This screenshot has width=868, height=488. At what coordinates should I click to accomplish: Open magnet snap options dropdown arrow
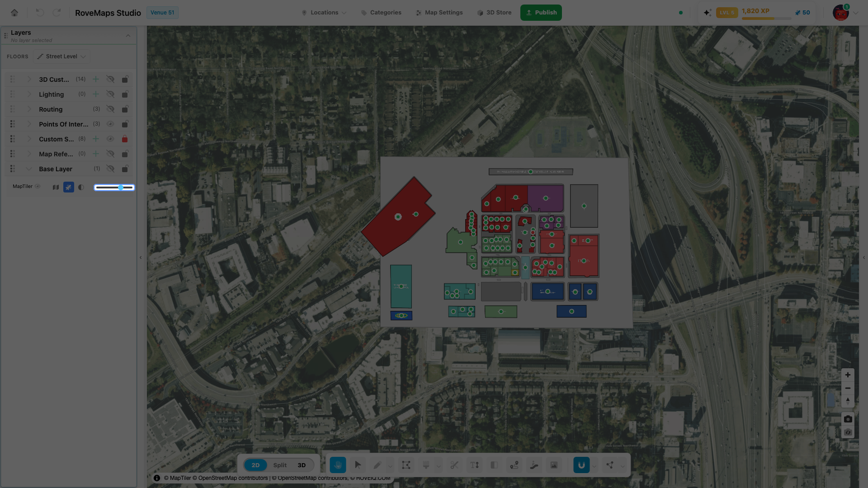click(594, 466)
